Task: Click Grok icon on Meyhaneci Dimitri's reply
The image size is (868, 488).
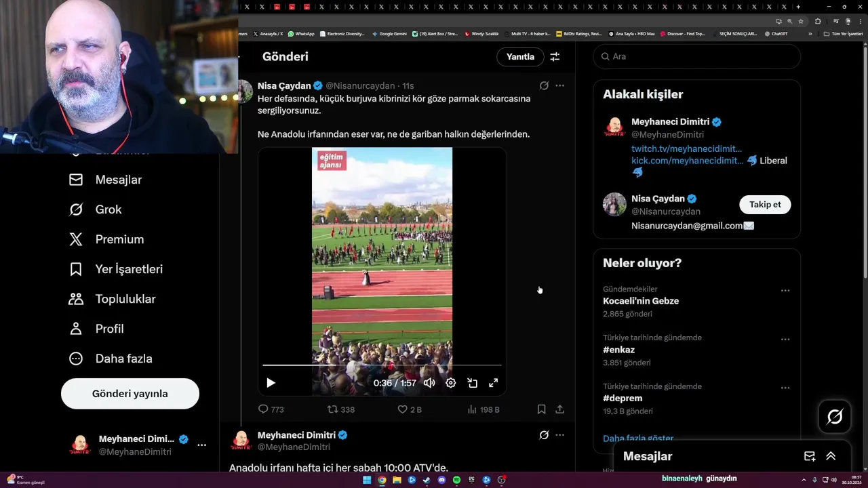Action: pos(544,435)
